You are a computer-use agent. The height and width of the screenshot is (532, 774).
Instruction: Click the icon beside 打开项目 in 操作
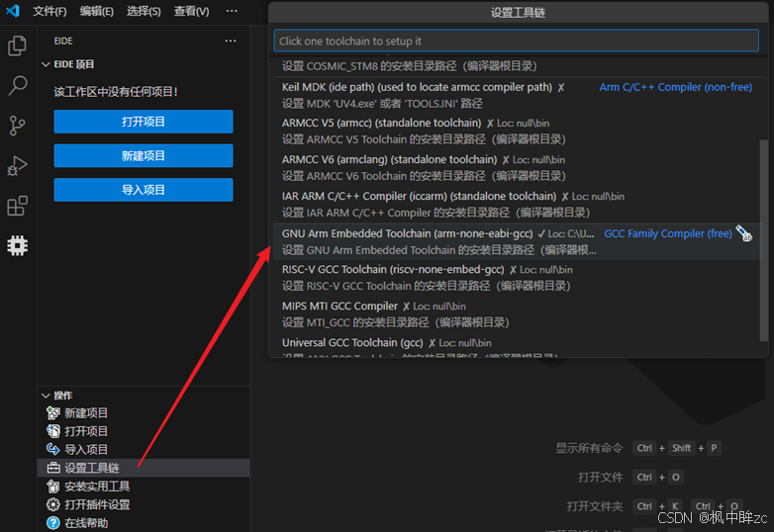pos(52,431)
